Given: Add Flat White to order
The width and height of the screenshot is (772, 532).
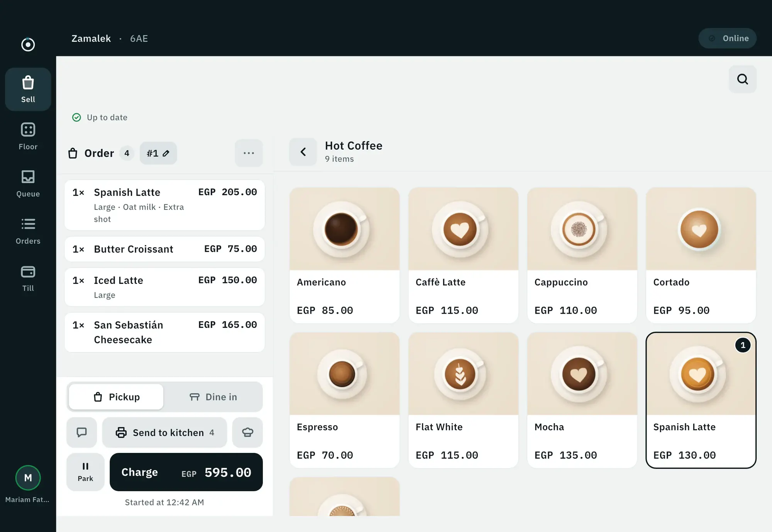Looking at the screenshot, I should [463, 400].
